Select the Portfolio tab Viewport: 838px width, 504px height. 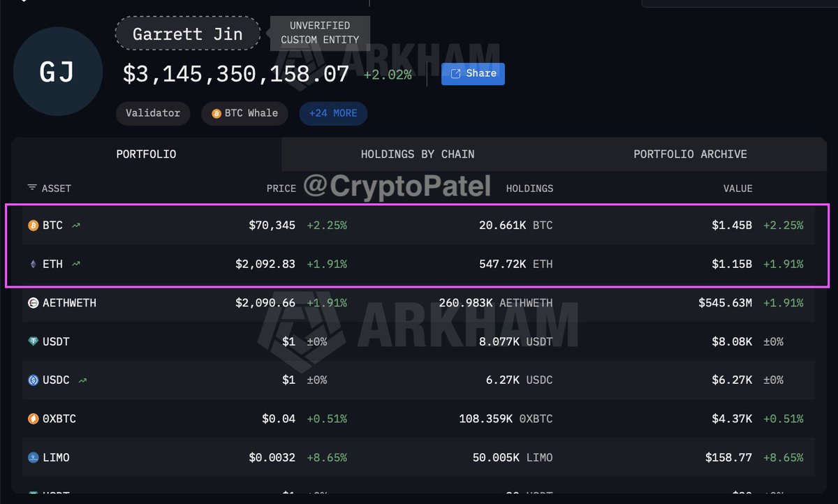tap(146, 154)
